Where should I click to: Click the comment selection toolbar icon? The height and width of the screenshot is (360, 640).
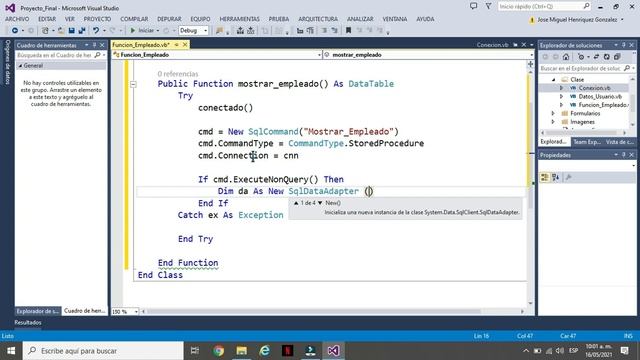(x=324, y=31)
